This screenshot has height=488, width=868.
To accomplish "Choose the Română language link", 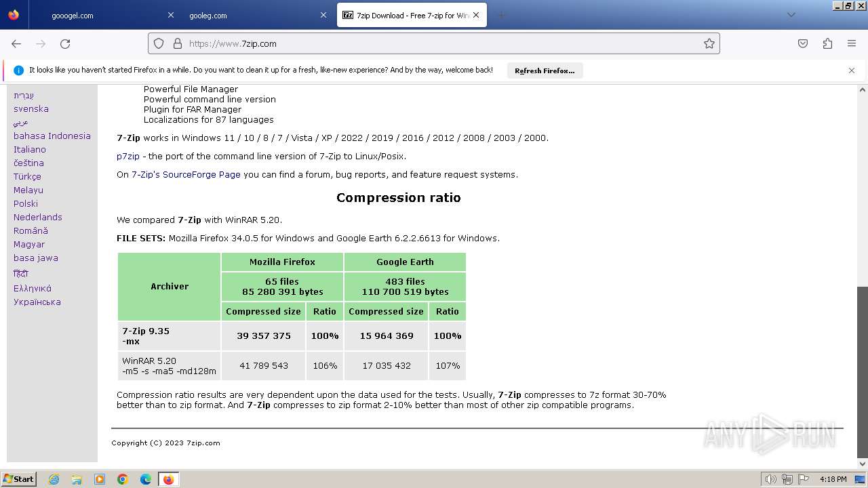I will click(x=31, y=230).
